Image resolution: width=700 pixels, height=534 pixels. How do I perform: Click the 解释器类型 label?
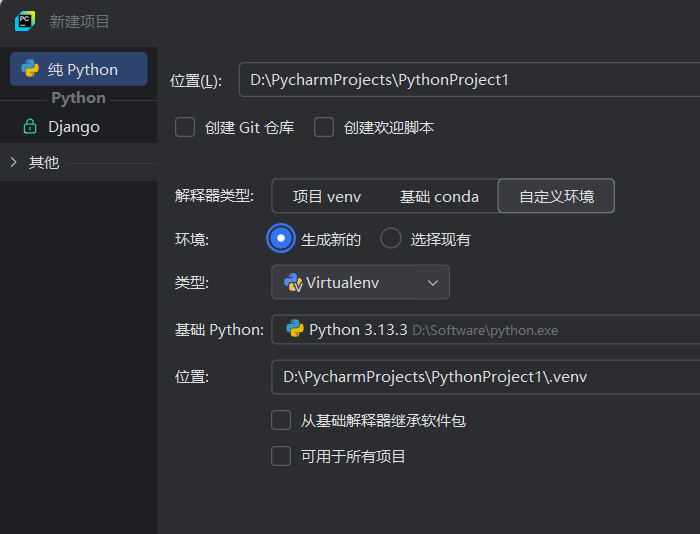pyautogui.click(x=214, y=196)
